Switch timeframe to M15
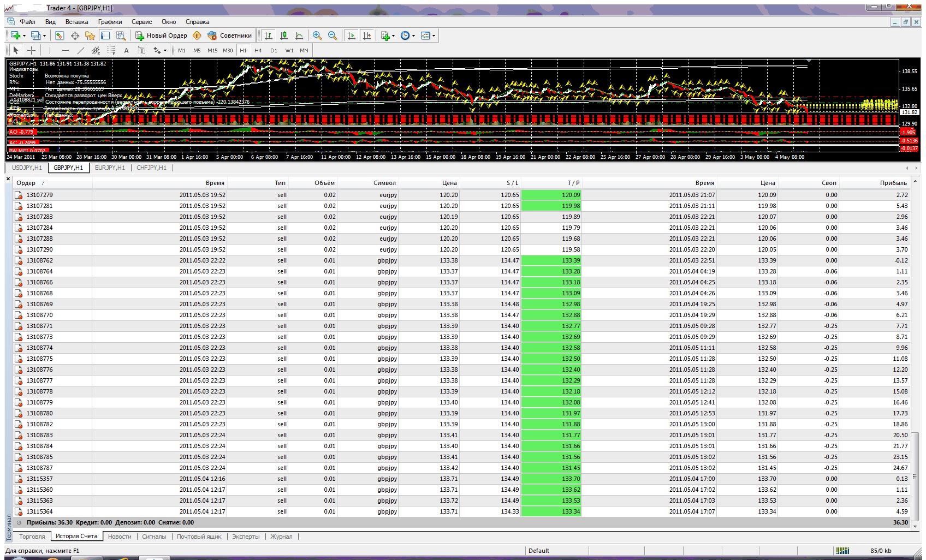The height and width of the screenshot is (560, 926). pos(212,50)
